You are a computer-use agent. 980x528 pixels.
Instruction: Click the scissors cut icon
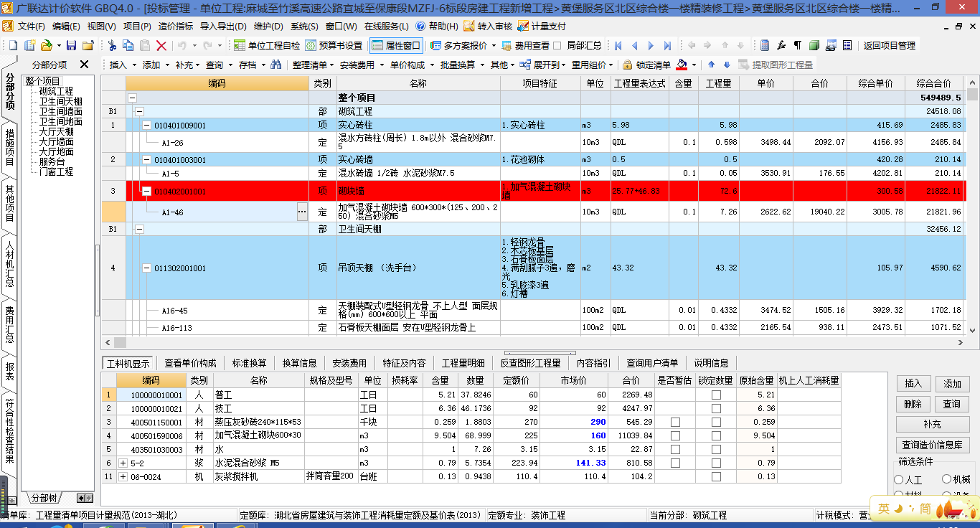pyautogui.click(x=112, y=45)
